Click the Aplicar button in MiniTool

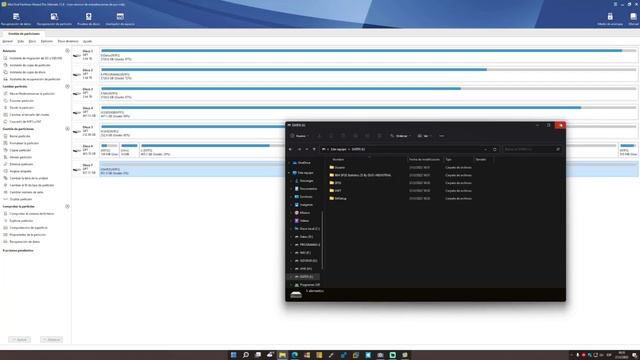point(19,340)
